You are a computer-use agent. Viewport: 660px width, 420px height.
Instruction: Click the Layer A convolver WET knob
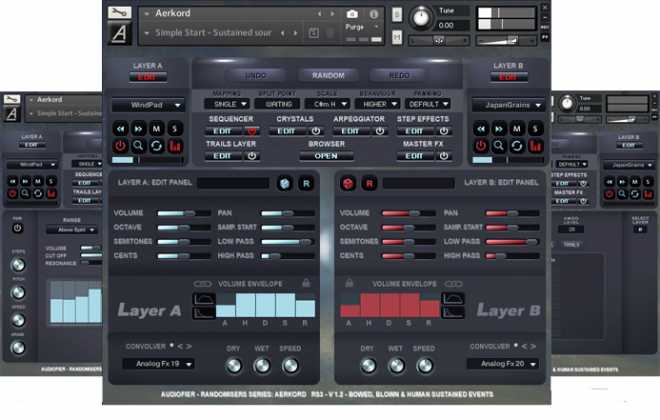pyautogui.click(x=261, y=366)
